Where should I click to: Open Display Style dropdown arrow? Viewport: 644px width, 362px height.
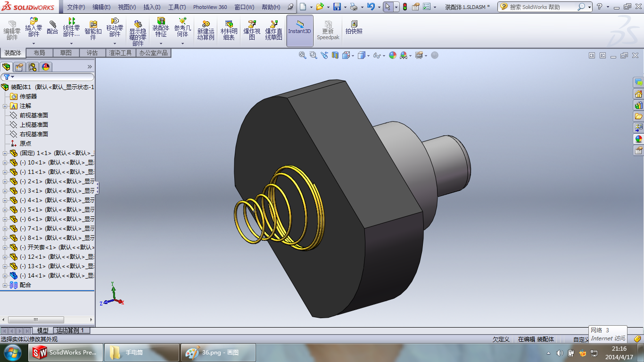pos(369,56)
